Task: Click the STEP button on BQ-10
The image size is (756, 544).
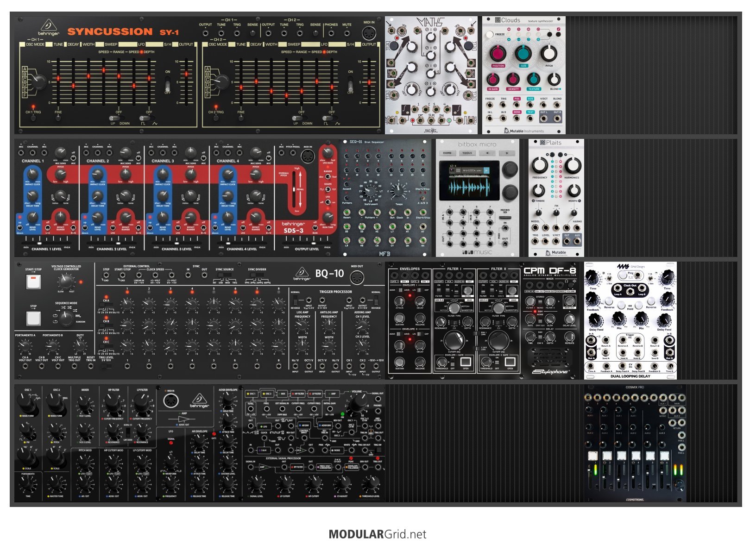Action: (33, 319)
